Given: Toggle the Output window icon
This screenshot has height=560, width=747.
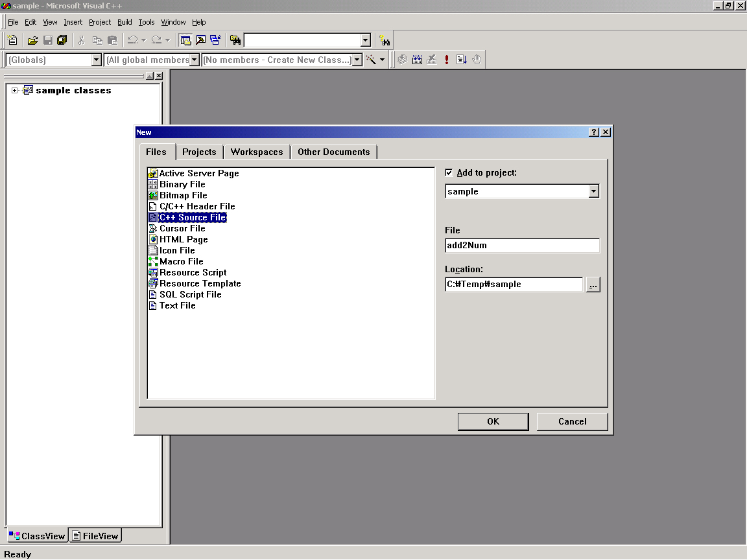Looking at the screenshot, I should (x=201, y=40).
